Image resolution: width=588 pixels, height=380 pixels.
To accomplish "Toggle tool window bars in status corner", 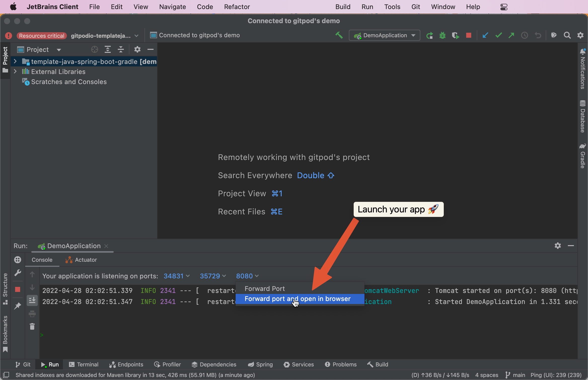I will click(6, 375).
